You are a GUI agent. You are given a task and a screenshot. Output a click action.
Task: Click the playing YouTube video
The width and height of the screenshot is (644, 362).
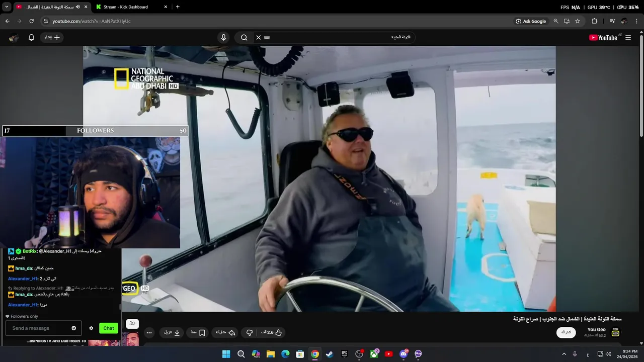tap(319, 178)
